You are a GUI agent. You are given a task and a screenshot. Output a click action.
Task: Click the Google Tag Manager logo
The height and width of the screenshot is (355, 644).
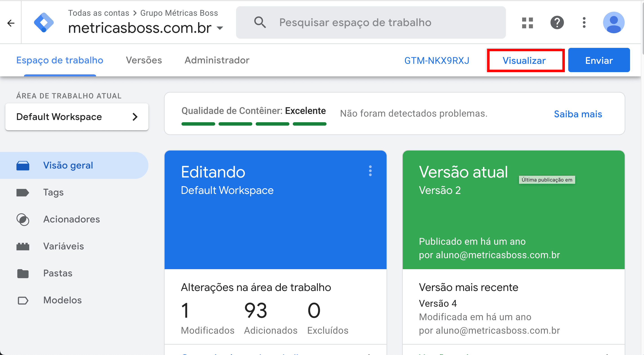[44, 22]
